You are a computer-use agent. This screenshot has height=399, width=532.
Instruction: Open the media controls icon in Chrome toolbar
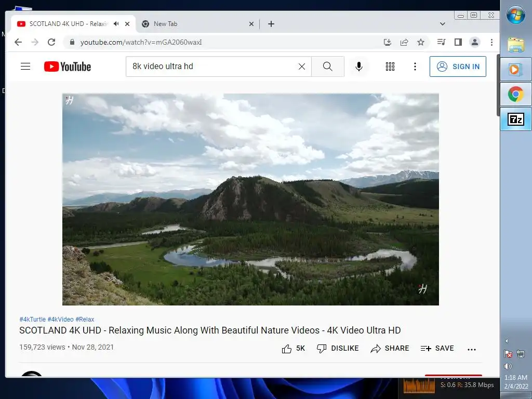(x=442, y=42)
